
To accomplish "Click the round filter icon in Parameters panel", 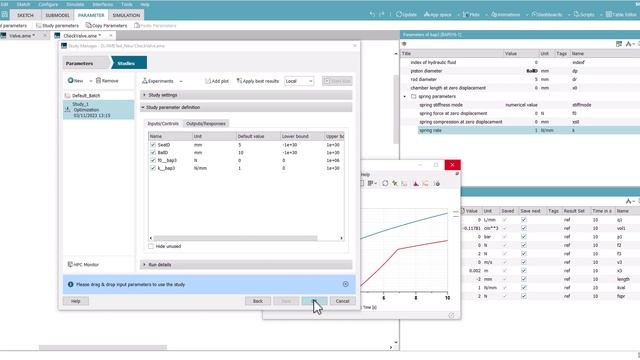I will tap(404, 44).
